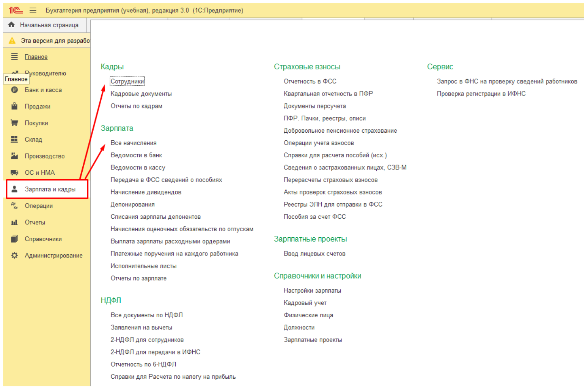This screenshot has width=588, height=392.
Task: Open Перерасчеты страховых взносов
Action: [331, 180]
